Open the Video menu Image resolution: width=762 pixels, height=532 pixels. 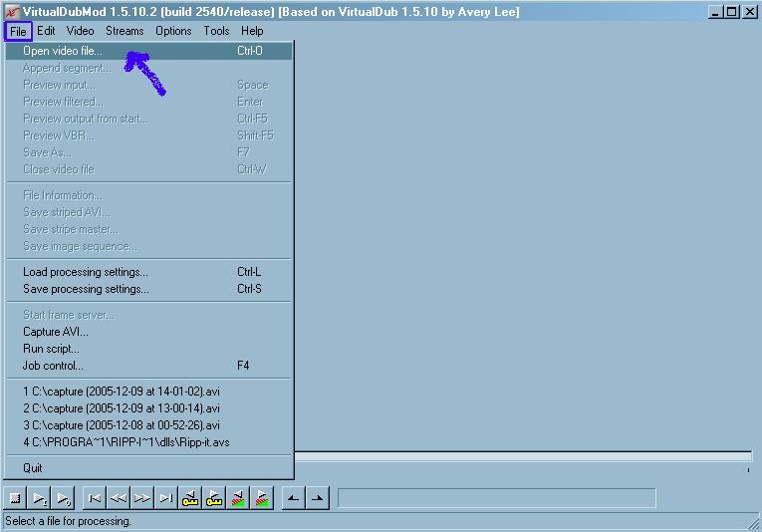pyautogui.click(x=81, y=31)
